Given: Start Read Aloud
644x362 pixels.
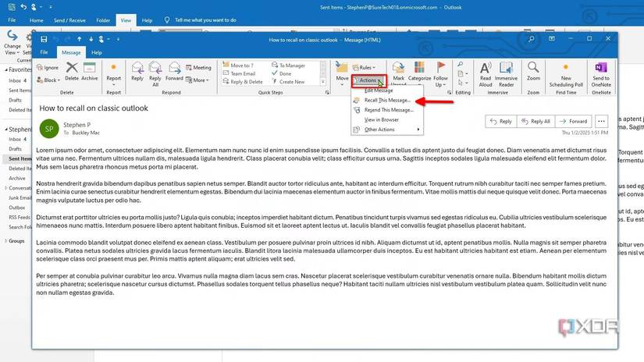Looking at the screenshot, I should 486,74.
